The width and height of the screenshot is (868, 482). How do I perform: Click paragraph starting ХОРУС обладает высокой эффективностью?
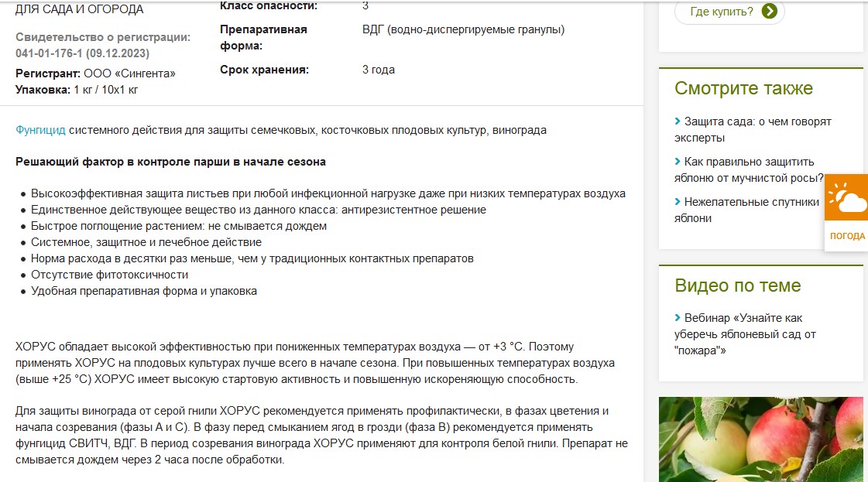(x=315, y=363)
